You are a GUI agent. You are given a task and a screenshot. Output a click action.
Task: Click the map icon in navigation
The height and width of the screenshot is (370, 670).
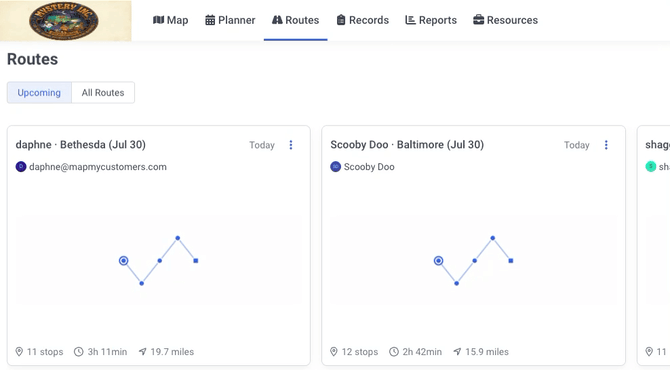(159, 20)
